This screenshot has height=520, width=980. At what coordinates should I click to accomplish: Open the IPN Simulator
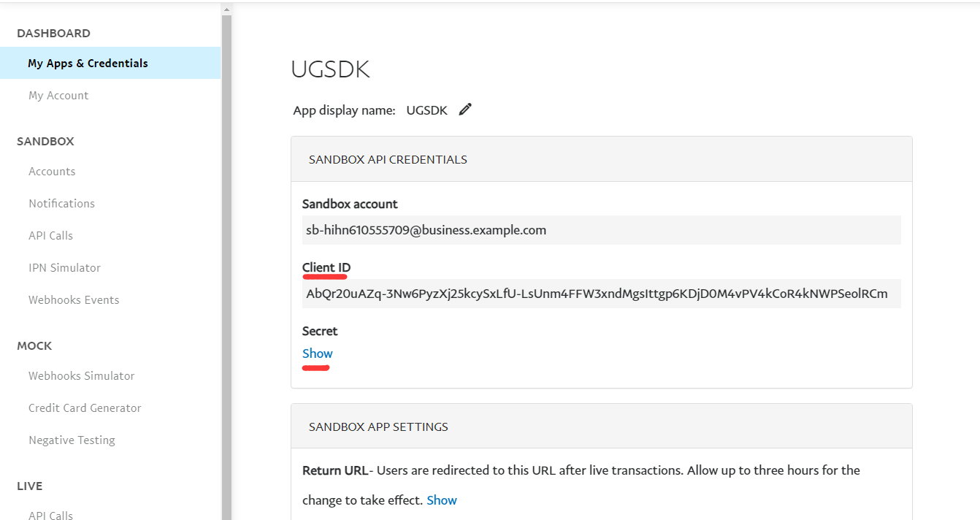coord(64,268)
